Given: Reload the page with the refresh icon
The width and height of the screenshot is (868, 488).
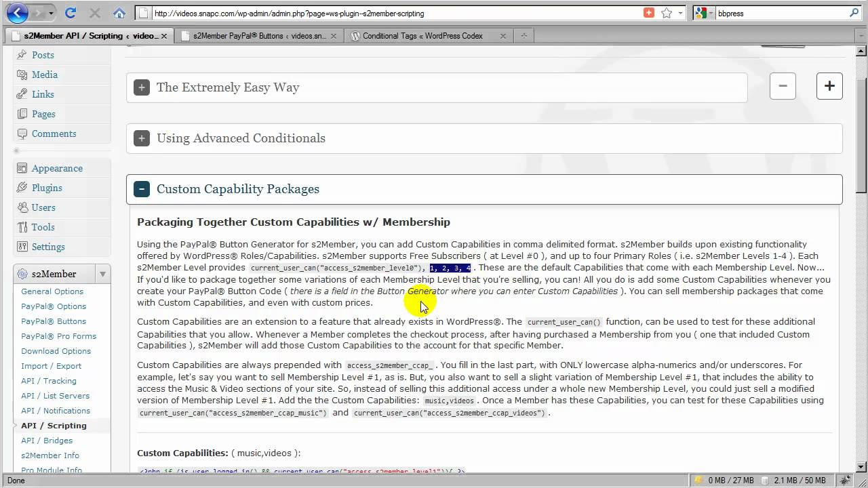Looking at the screenshot, I should (x=71, y=13).
